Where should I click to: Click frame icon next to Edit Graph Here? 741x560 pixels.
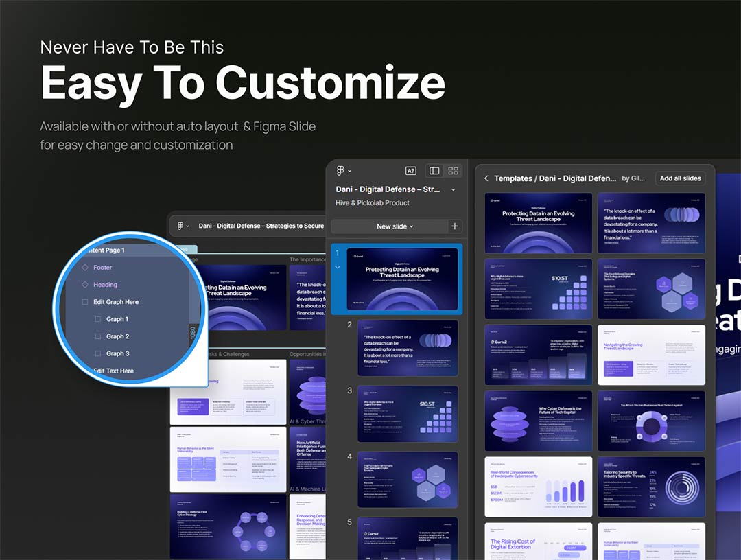[85, 302]
